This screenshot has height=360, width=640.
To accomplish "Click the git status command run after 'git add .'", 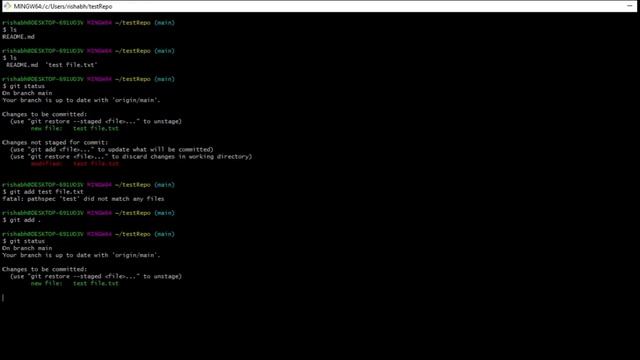I will point(24,241).
